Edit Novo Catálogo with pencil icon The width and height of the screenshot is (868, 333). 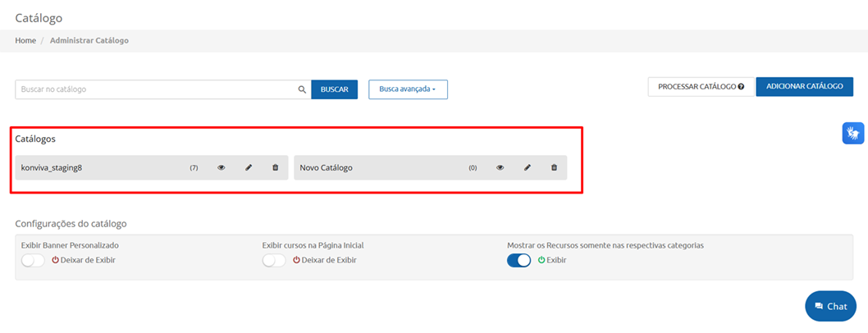(x=528, y=167)
